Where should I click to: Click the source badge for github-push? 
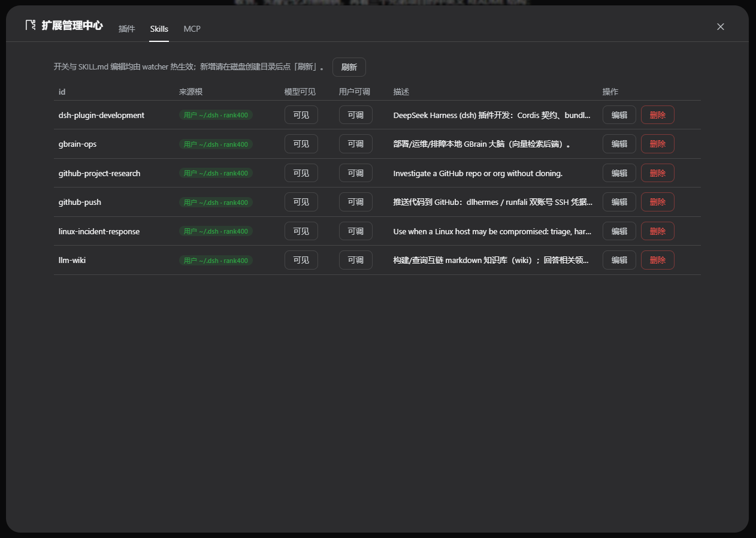(216, 202)
